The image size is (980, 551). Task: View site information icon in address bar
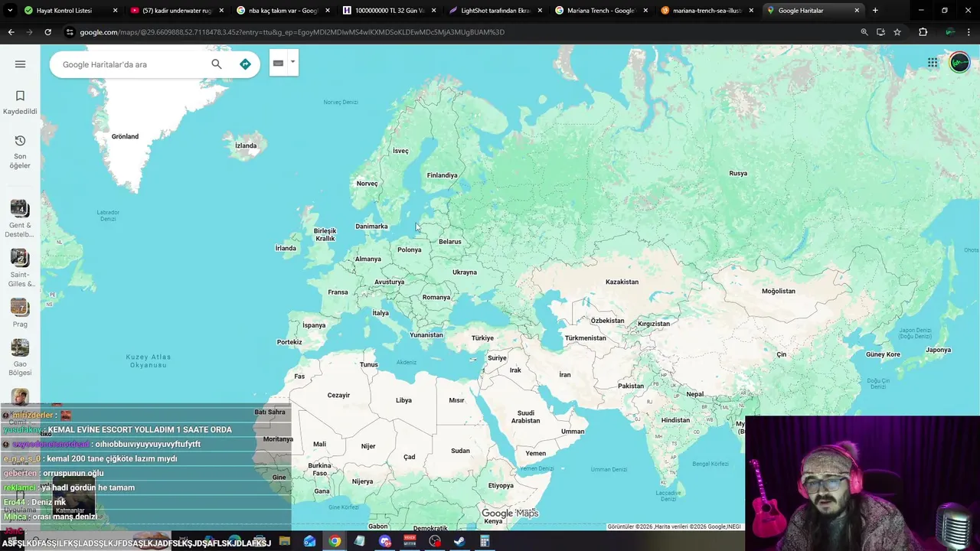(x=70, y=32)
